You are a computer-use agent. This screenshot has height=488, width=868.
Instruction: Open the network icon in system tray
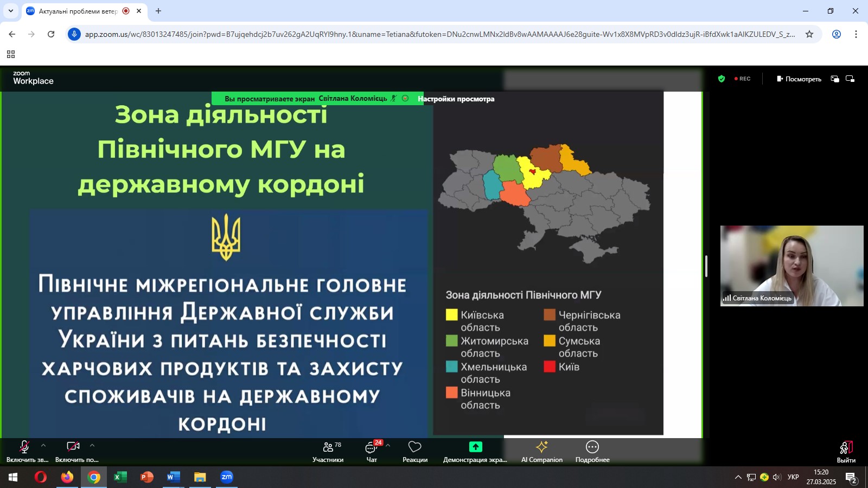tap(751, 477)
